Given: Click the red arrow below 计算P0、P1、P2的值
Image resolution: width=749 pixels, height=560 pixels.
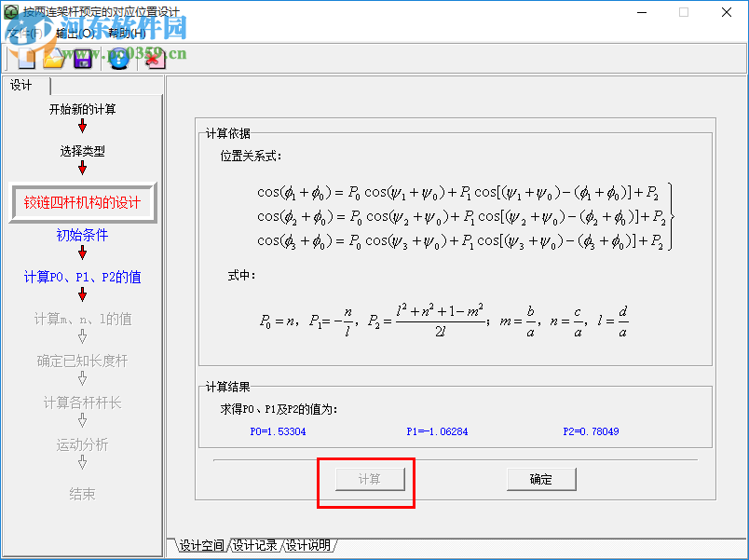Looking at the screenshot, I should tap(82, 294).
